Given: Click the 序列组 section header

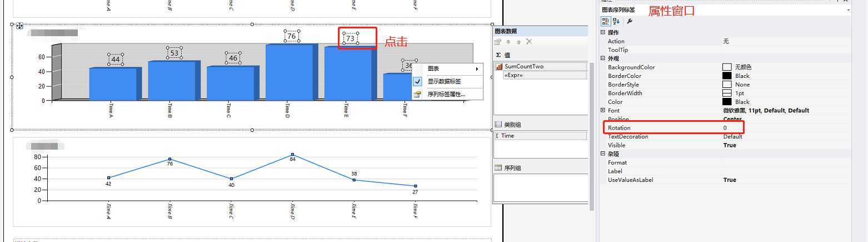Looking at the screenshot, I should [512, 168].
